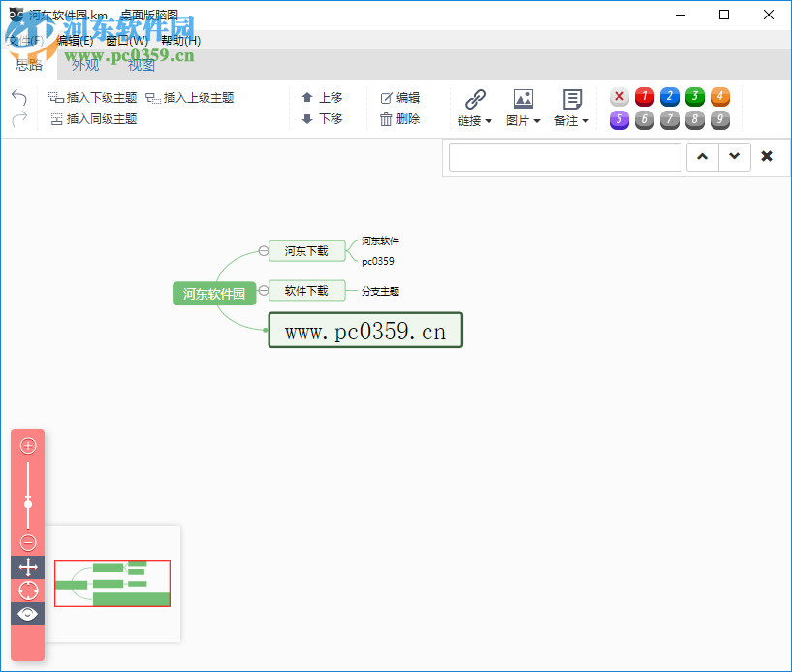Insert a sibling topic (插入同级主题)
792x672 pixels.
click(x=94, y=119)
